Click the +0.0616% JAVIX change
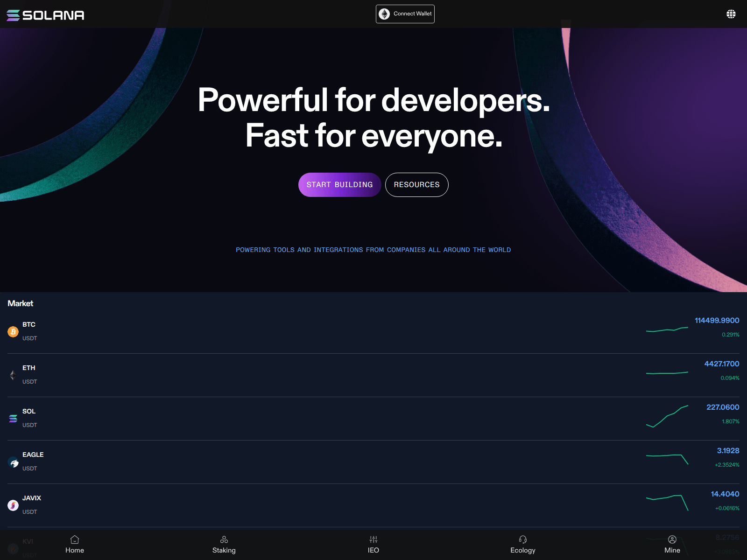This screenshot has height=560, width=747. [727, 508]
